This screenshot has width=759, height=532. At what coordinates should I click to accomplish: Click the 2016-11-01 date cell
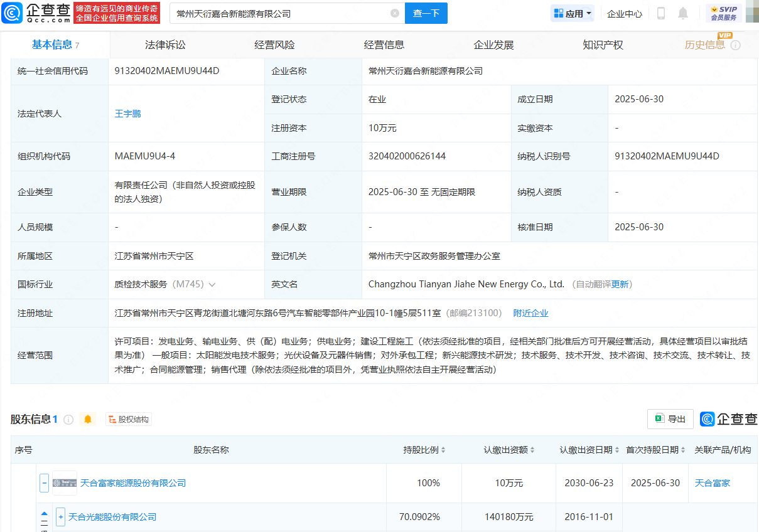pos(589,517)
